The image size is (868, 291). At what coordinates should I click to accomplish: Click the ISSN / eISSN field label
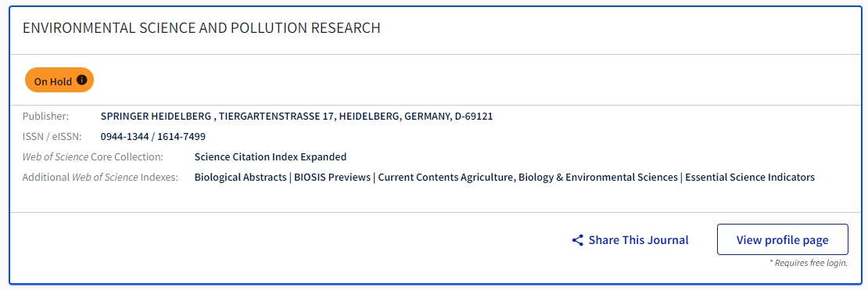point(52,136)
